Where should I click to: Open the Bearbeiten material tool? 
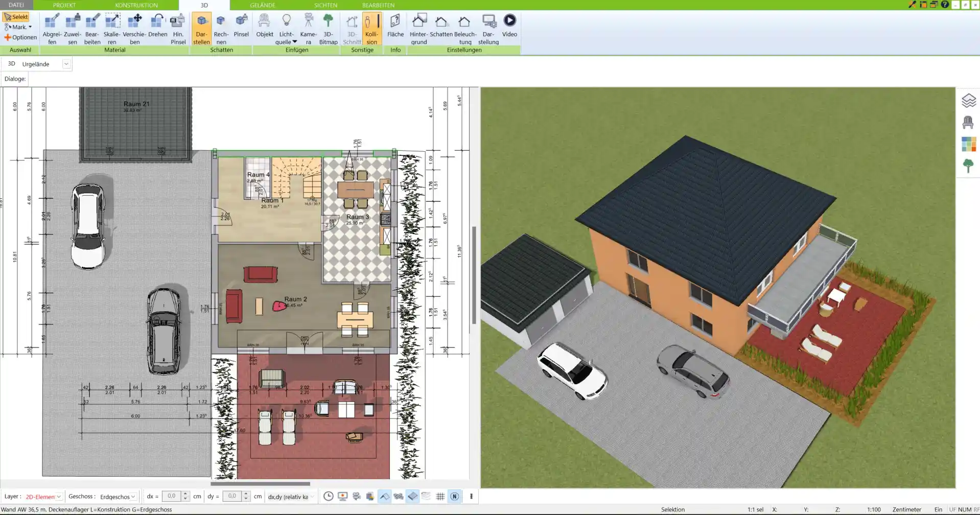point(92,29)
